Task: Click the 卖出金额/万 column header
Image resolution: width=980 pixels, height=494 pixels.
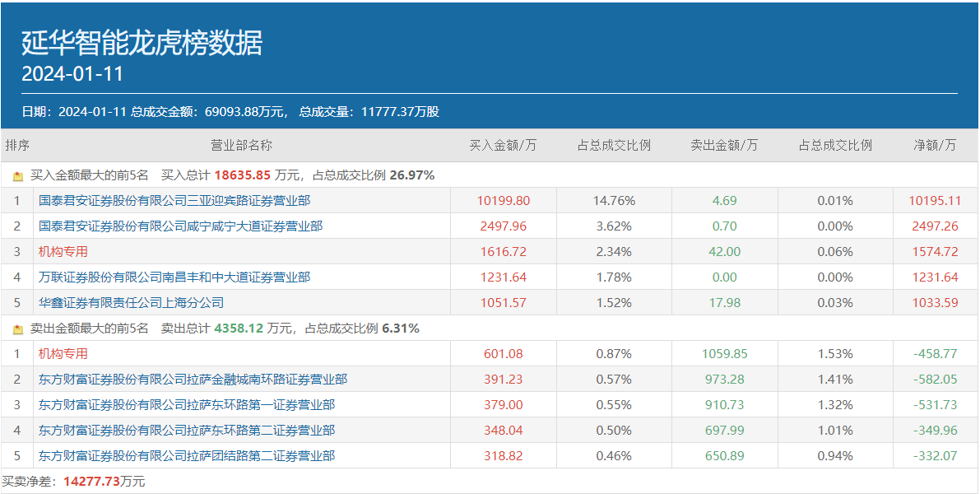Action: pos(724,146)
